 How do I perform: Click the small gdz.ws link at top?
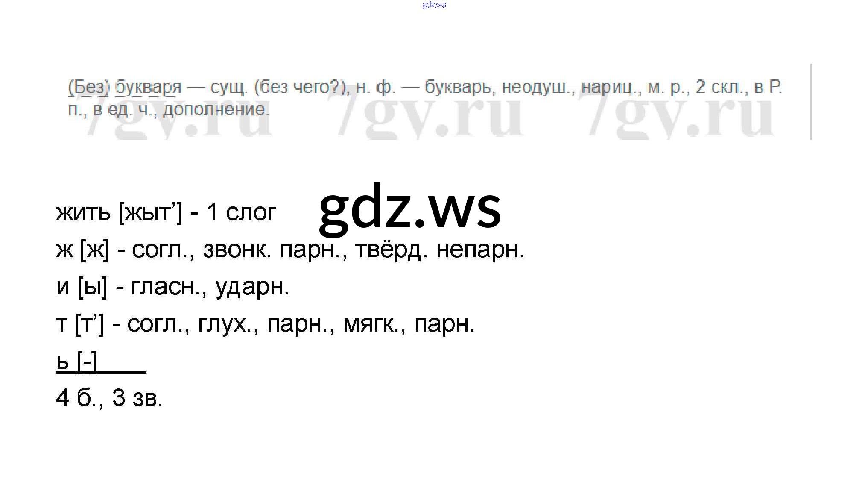coord(434,5)
